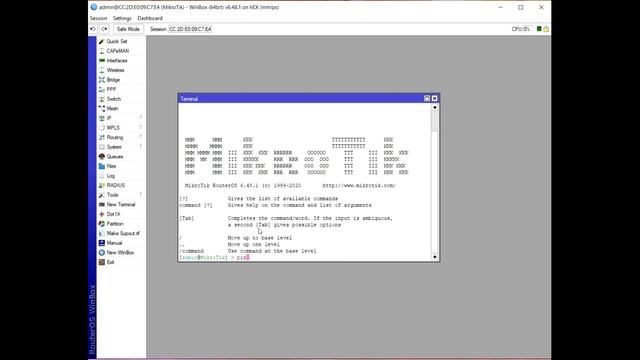Click the System menu icon
This screenshot has height=360, width=640.
coord(102,147)
